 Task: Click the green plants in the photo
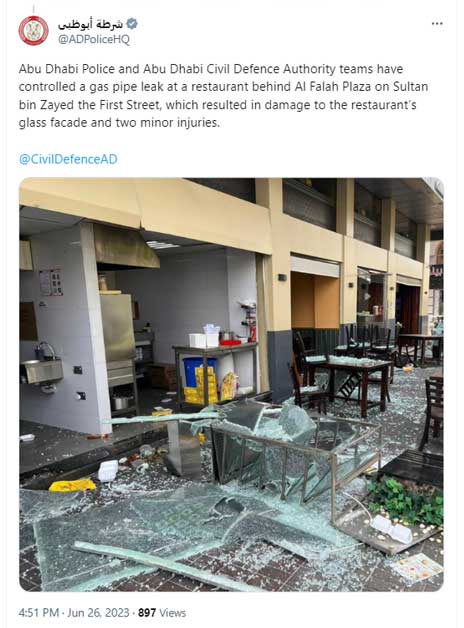click(x=406, y=503)
